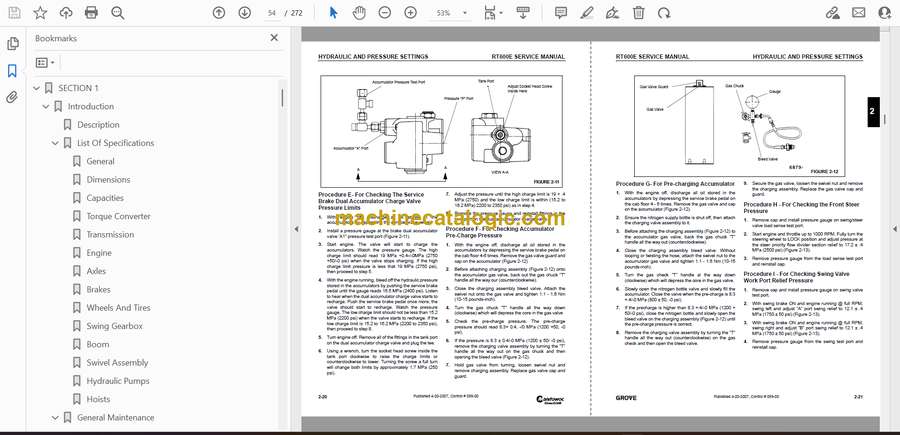Screen dimensions: 900x435
Task: Collapse left navigation pane arrow
Action: [296, 229]
